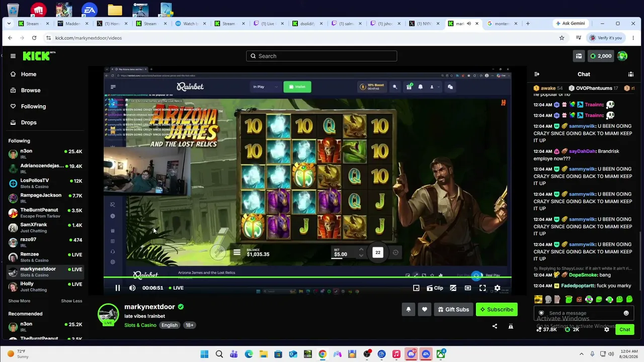Increase the slot bet amount arrow

coord(361,250)
